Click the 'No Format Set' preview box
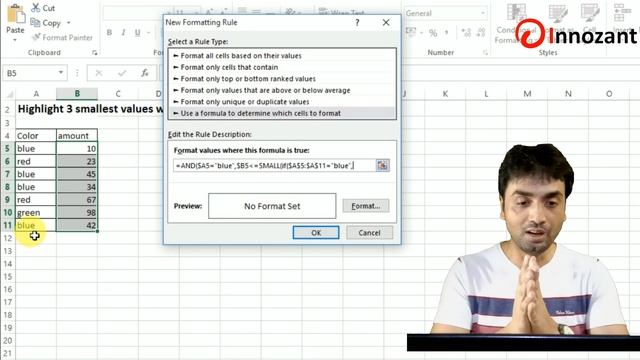Viewport: 640px width, 360px height. pyautogui.click(x=272, y=206)
